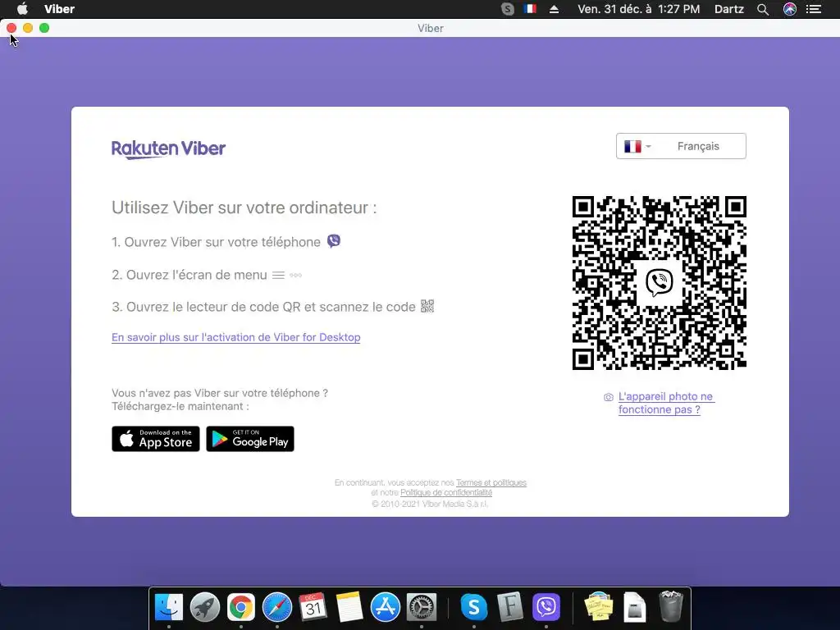The height and width of the screenshot is (630, 840).
Task: Open the Trash in the dock
Action: 670,606
